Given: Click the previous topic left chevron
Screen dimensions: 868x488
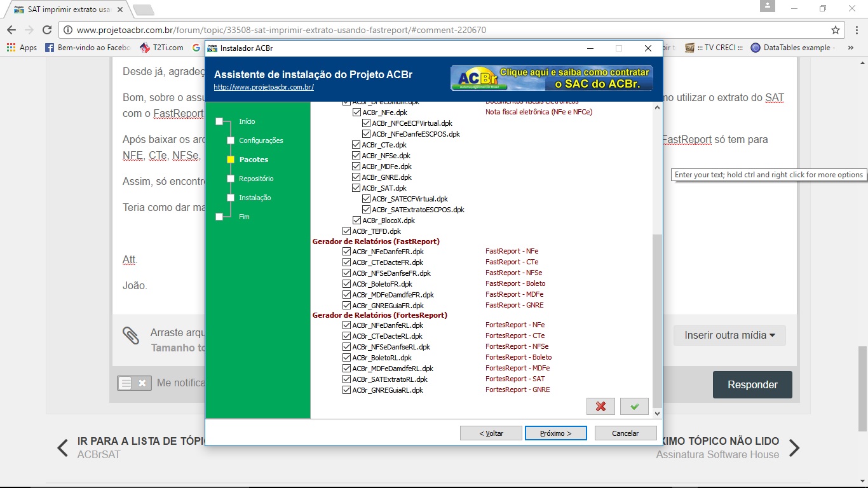Looking at the screenshot, I should click(x=62, y=448).
